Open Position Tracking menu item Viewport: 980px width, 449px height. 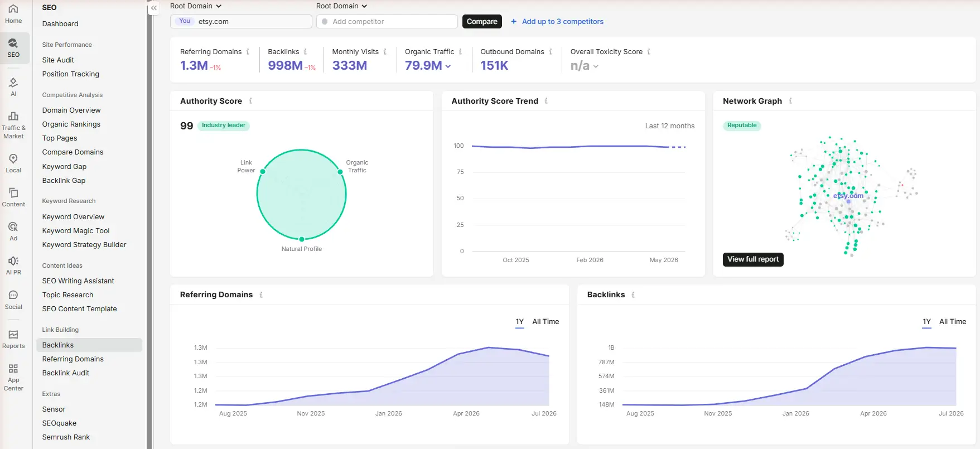71,74
